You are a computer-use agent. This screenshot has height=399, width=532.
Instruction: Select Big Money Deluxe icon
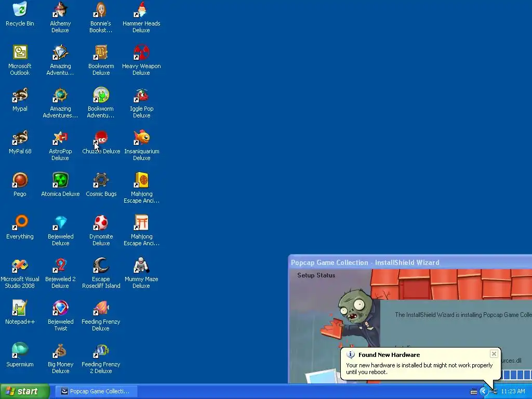click(60, 351)
